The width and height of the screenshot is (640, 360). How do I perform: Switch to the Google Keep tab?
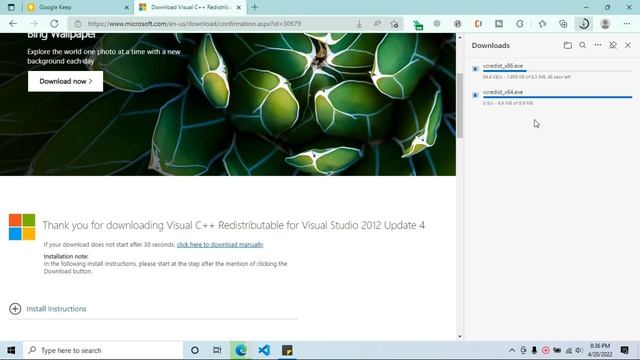click(x=78, y=7)
